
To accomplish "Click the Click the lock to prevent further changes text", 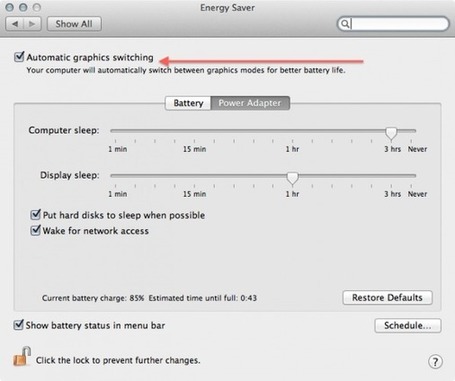I will tap(118, 360).
